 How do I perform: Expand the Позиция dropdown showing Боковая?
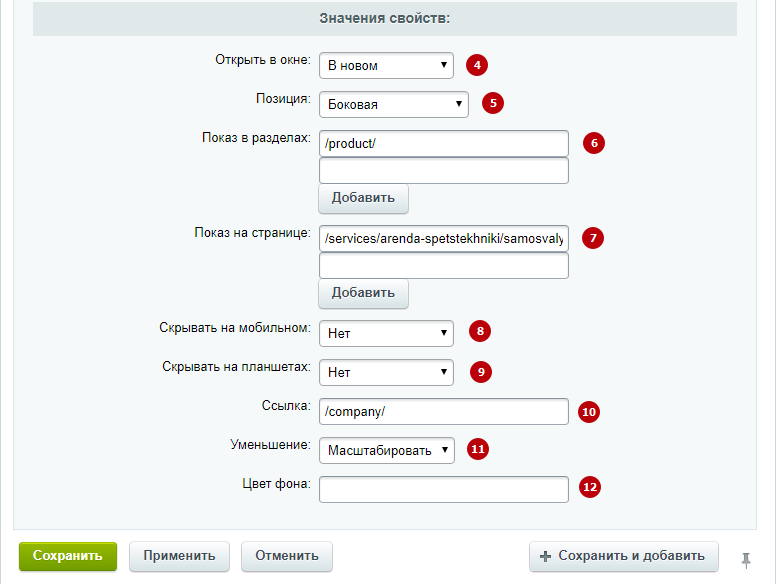pyautogui.click(x=394, y=104)
